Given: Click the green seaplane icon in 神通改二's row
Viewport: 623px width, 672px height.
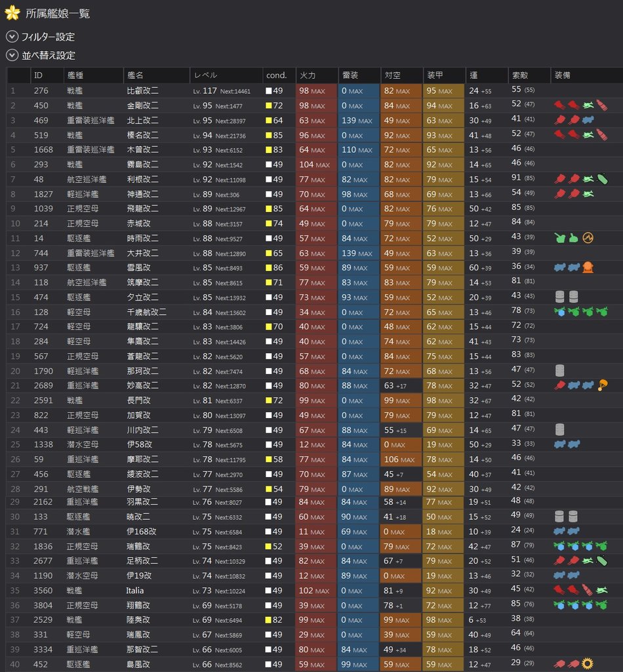Looking at the screenshot, I should tap(588, 194).
